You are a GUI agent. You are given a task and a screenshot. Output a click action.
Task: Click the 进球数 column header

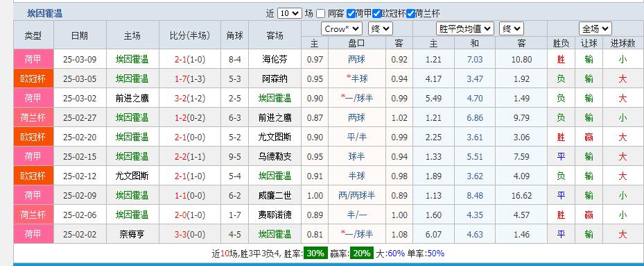click(623, 43)
